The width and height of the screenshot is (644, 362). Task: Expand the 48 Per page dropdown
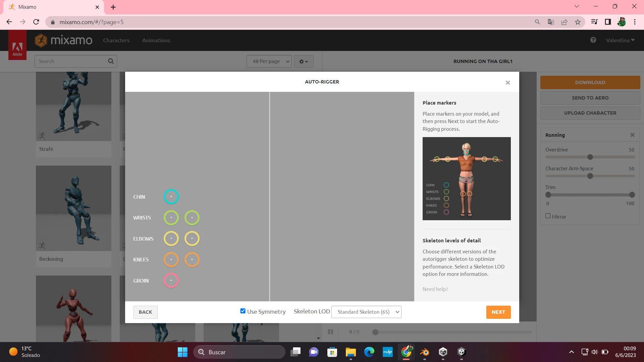pos(269,61)
